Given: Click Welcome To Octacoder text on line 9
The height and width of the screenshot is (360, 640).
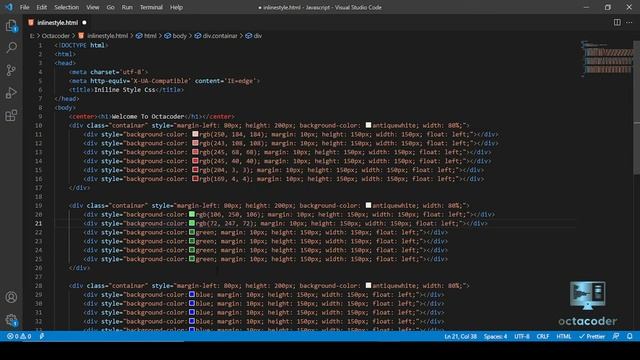Looking at the screenshot, I should coord(148,117).
